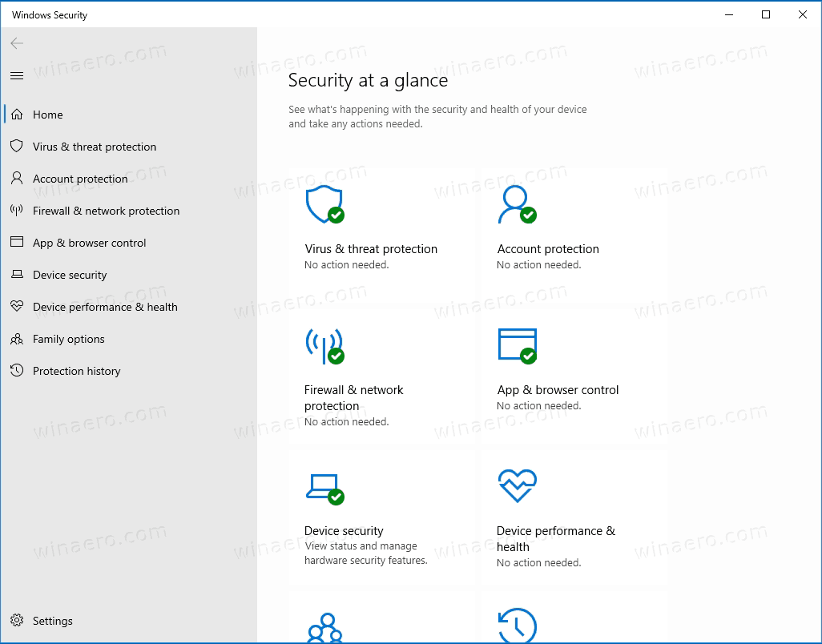Click 'No action needed.' under App & browser control
Image resolution: width=822 pixels, height=644 pixels.
point(539,406)
